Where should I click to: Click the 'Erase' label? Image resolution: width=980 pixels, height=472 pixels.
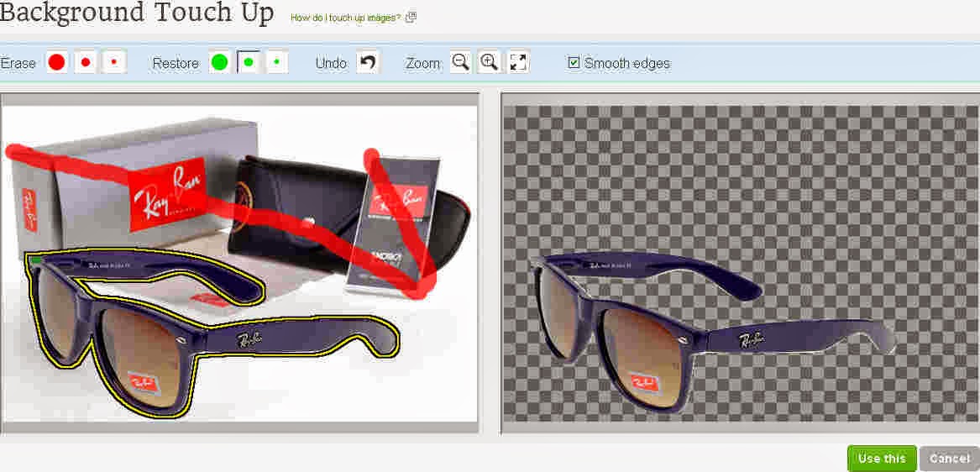pyautogui.click(x=18, y=63)
